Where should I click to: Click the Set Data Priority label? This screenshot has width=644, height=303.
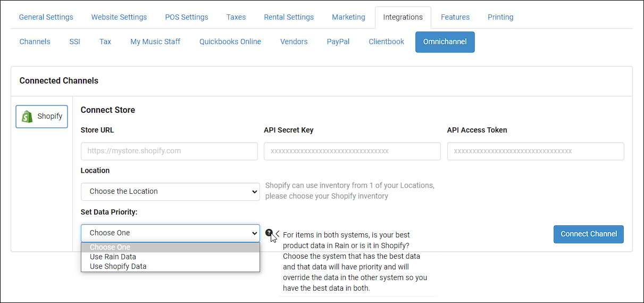(x=109, y=212)
